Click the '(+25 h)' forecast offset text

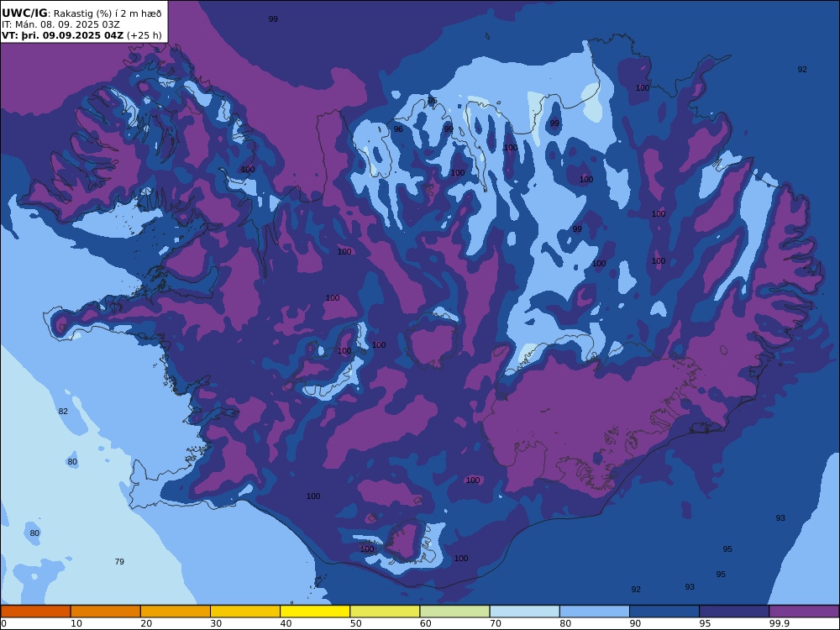click(x=144, y=36)
